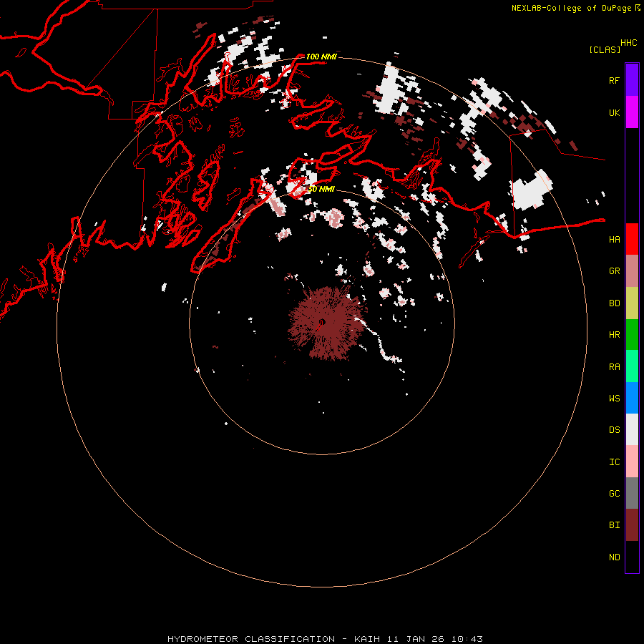Click the WS legend label
The width and height of the screenshot is (644, 644).
(x=614, y=398)
